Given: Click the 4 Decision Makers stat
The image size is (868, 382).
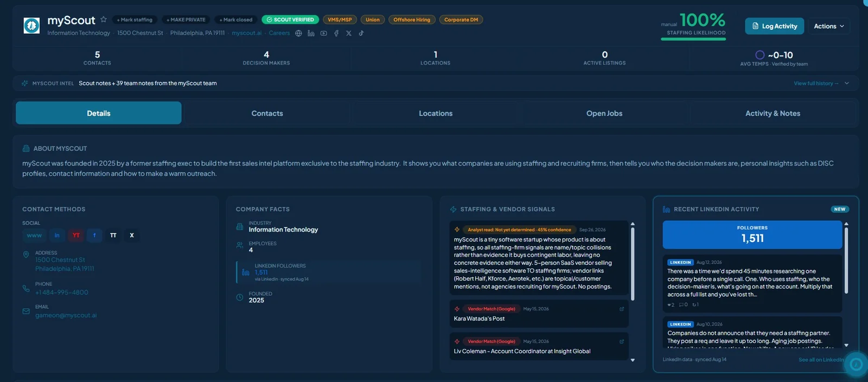Looking at the screenshot, I should pos(266,58).
